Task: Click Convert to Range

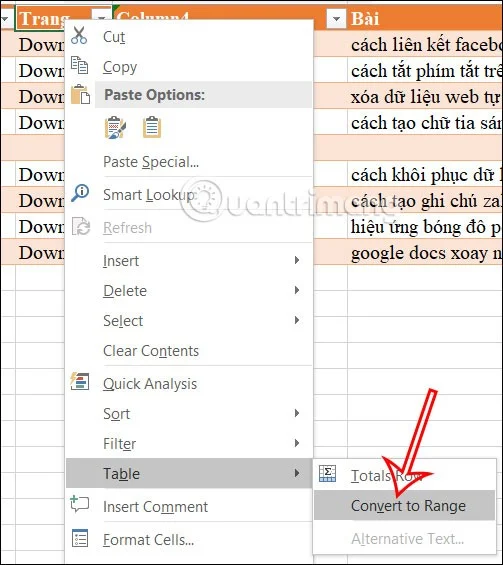Action: point(404,505)
